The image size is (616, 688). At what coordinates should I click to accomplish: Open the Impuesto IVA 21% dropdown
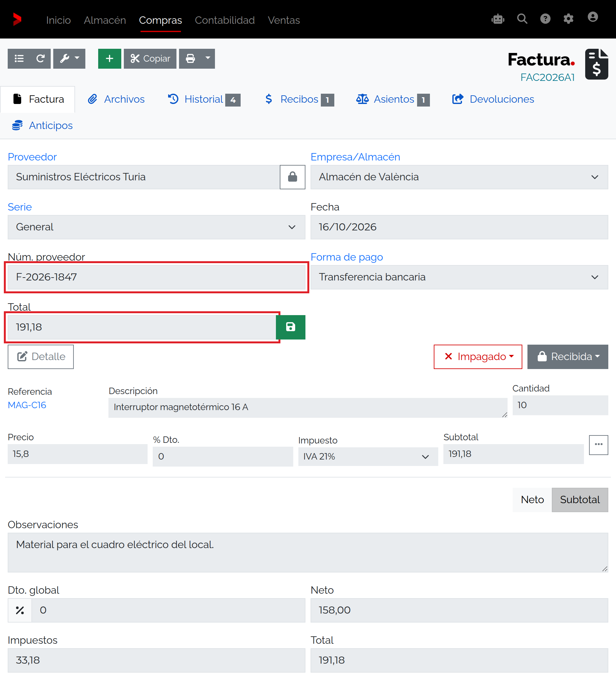pyautogui.click(x=368, y=456)
